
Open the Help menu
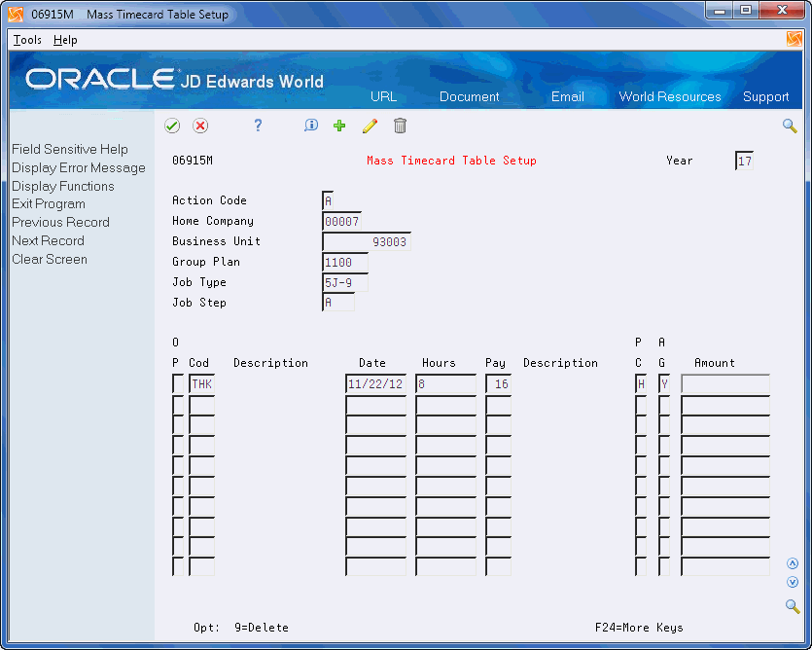tap(65, 40)
